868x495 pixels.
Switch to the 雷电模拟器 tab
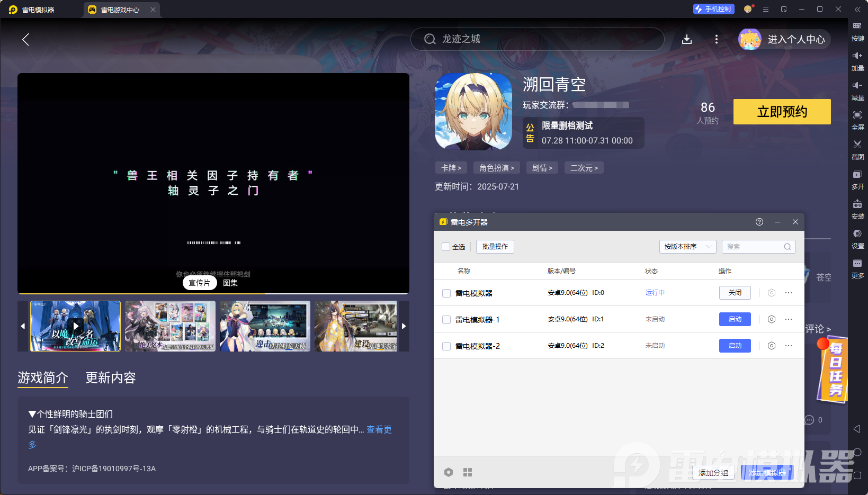point(38,10)
